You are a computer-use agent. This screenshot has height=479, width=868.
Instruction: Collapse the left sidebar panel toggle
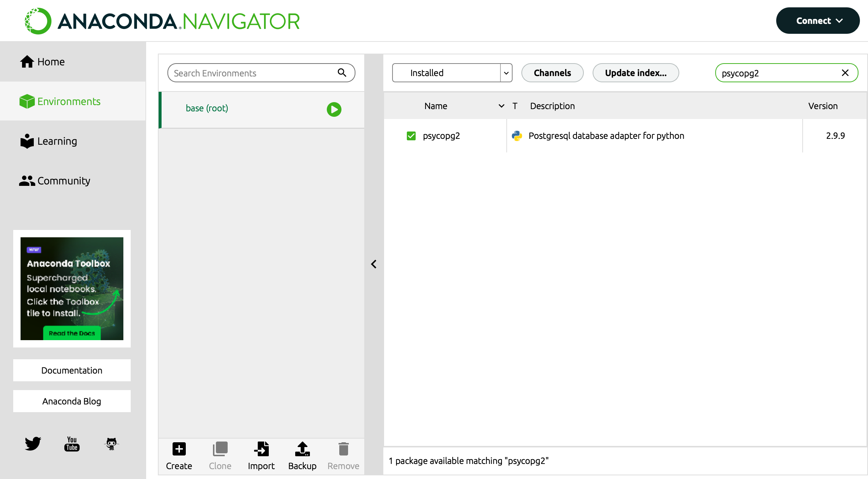(374, 264)
